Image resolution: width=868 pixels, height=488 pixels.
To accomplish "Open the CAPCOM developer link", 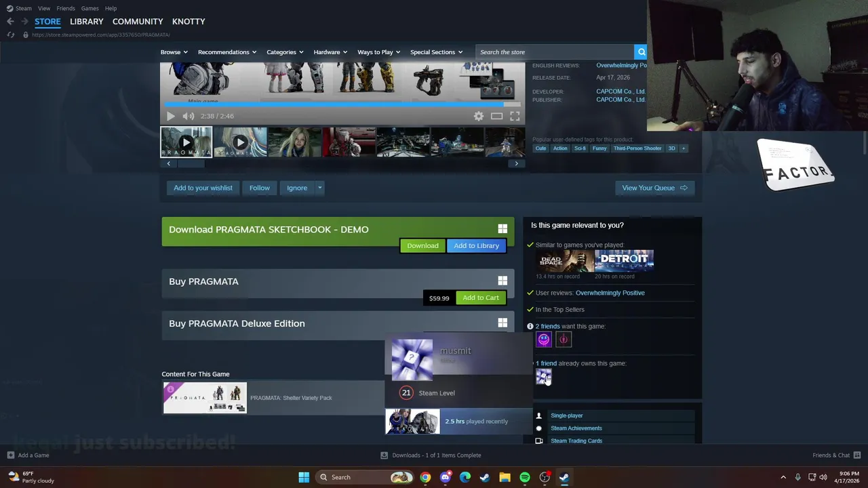I will coord(620,91).
